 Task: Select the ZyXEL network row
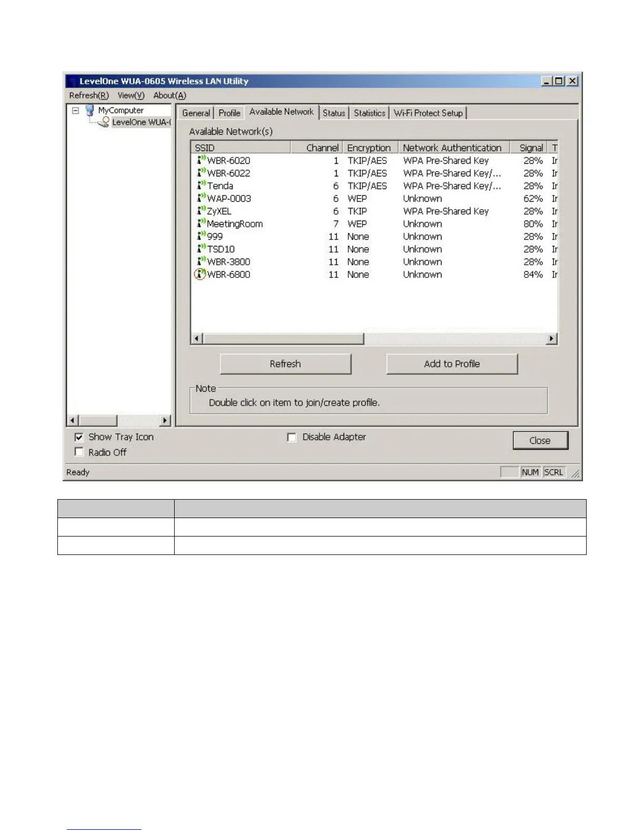pyautogui.click(x=374, y=211)
